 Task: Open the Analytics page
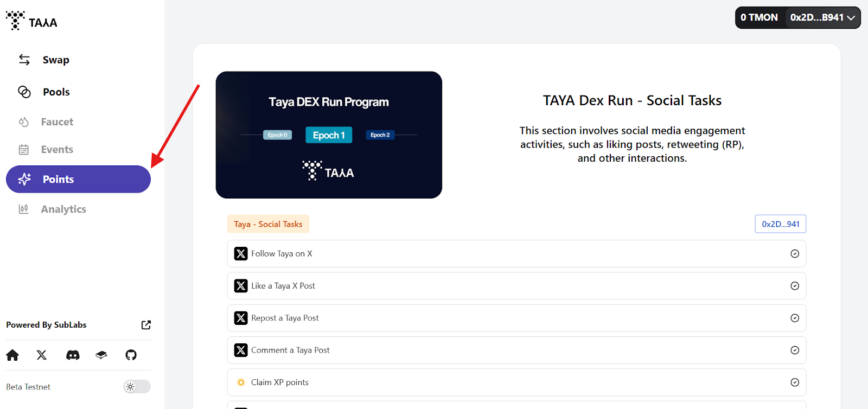point(63,209)
